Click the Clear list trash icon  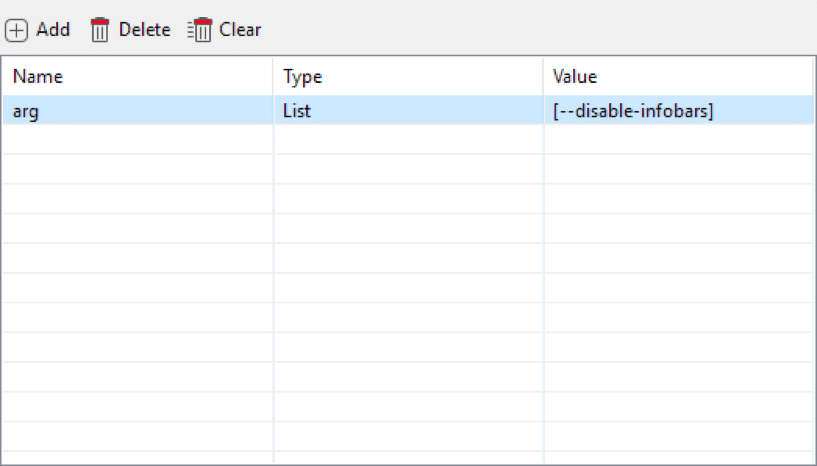click(200, 30)
